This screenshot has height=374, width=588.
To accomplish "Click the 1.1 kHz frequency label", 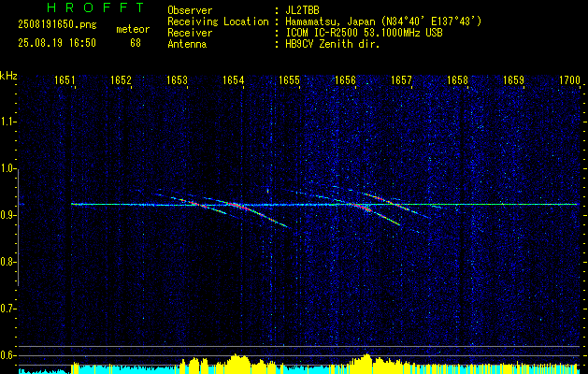I will 7,122.
